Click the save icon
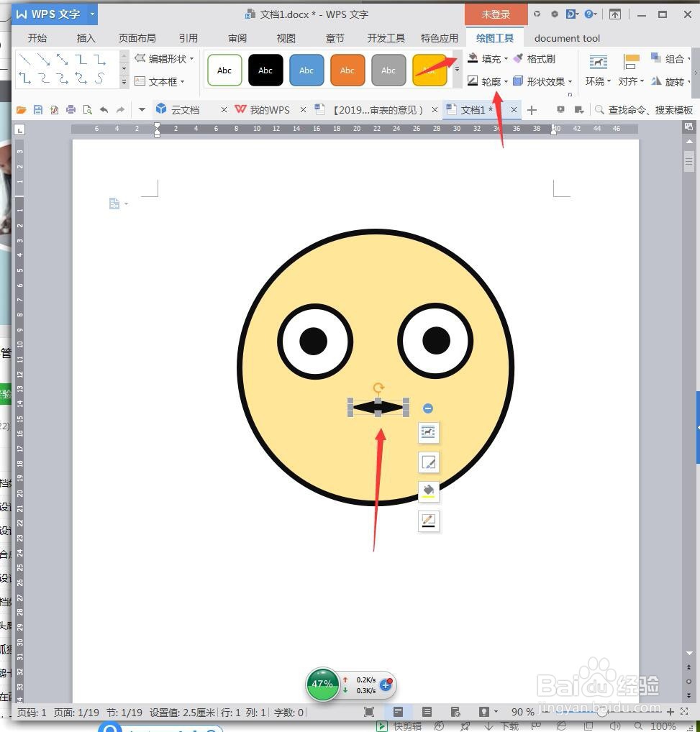The height and width of the screenshot is (732, 700). [x=38, y=110]
